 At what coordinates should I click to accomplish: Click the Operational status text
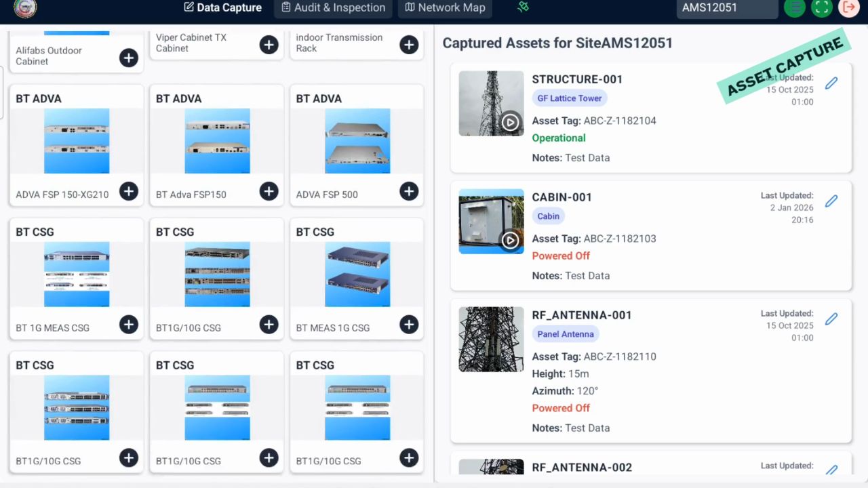coord(559,138)
